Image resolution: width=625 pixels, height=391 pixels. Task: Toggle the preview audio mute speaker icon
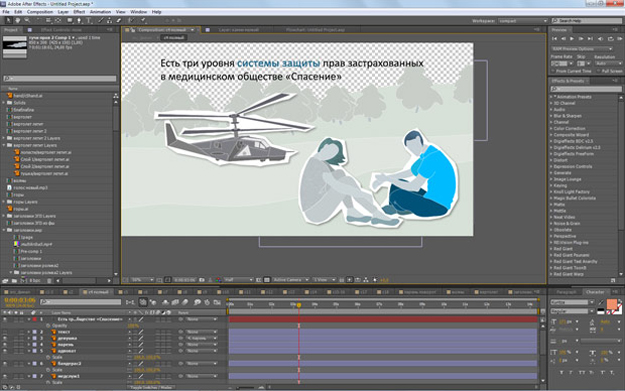[600, 39]
